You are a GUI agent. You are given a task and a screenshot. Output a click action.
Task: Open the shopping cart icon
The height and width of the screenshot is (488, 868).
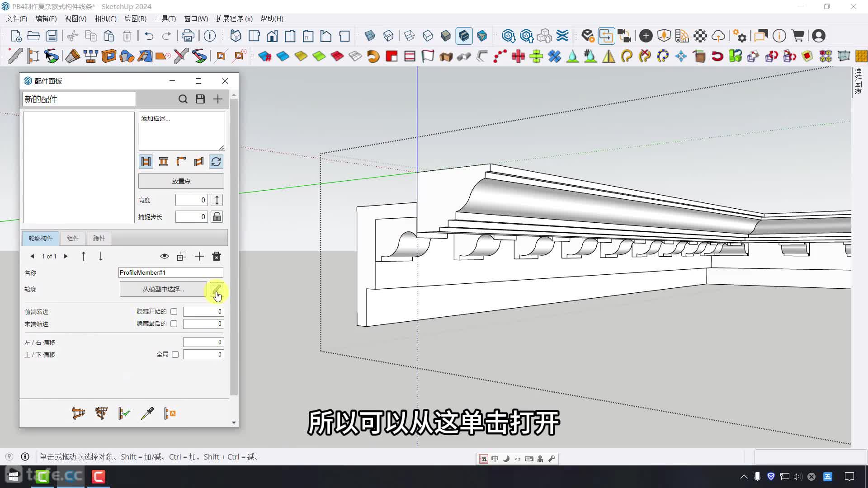coord(798,36)
